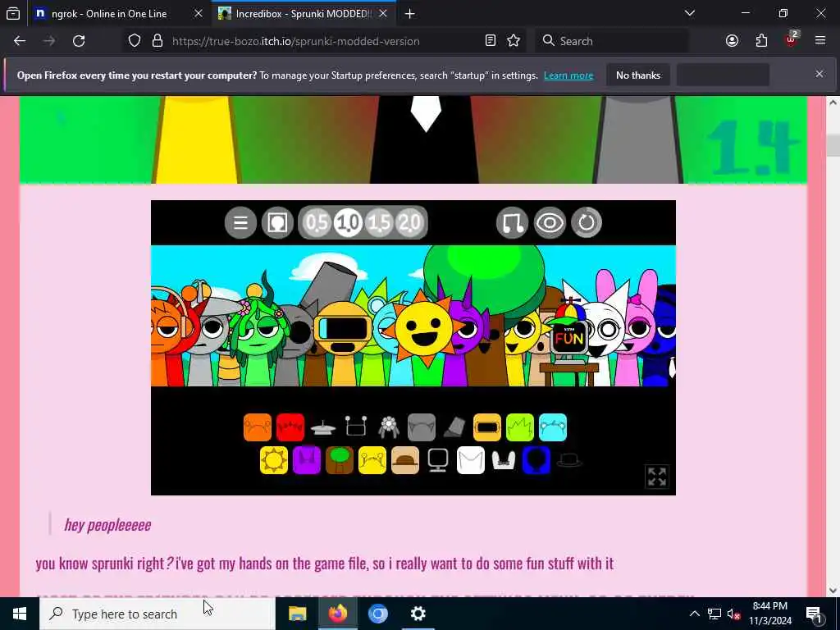Open the uBlock extension icon

click(x=792, y=41)
